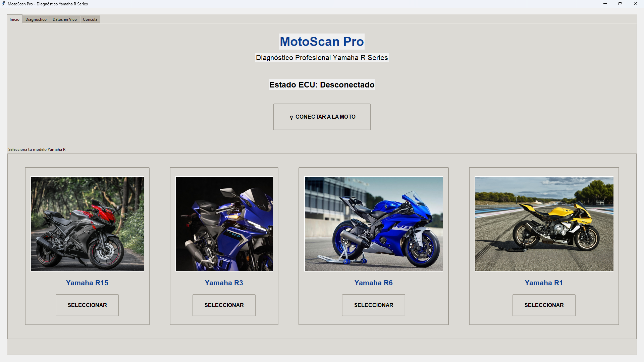644x362 pixels.
Task: Click the blue Yamaha R3 motorcycle photo
Action: 224,224
